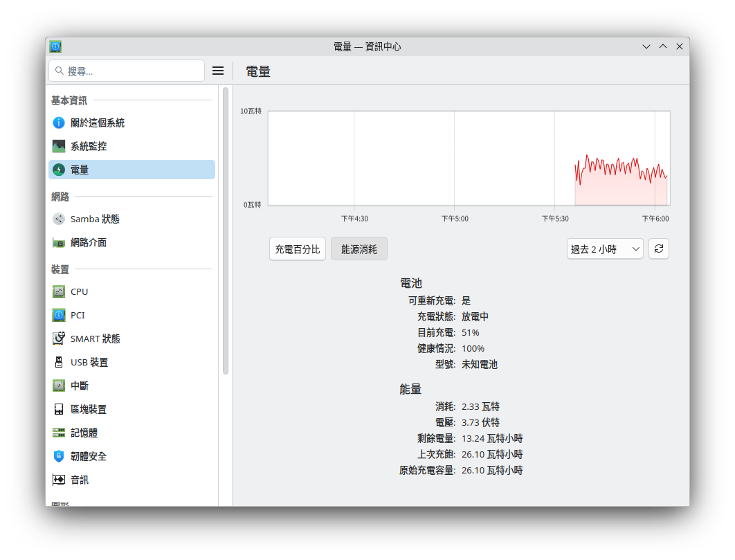Open the PCI sidebar entry

(x=78, y=316)
